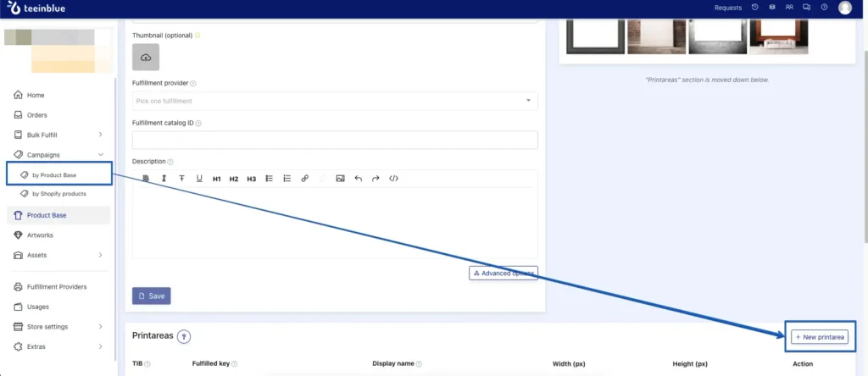Expand the Store settings chevron
The image size is (868, 376).
[100, 327]
